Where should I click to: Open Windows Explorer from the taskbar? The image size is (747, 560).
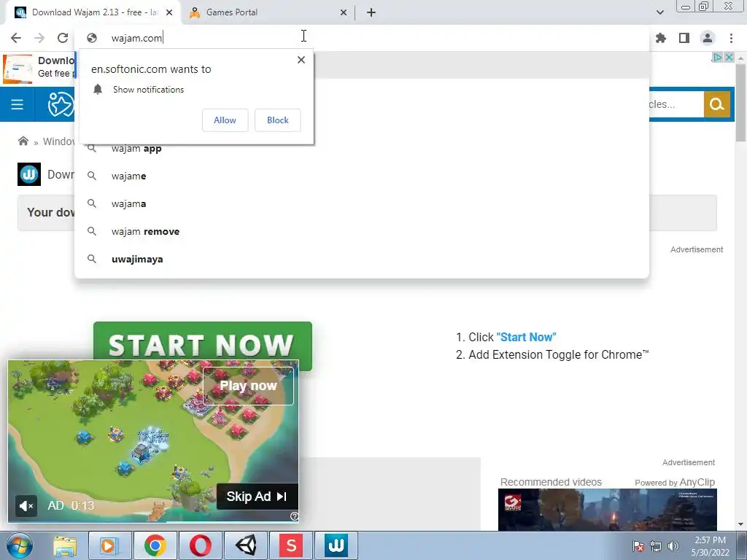coord(65,545)
